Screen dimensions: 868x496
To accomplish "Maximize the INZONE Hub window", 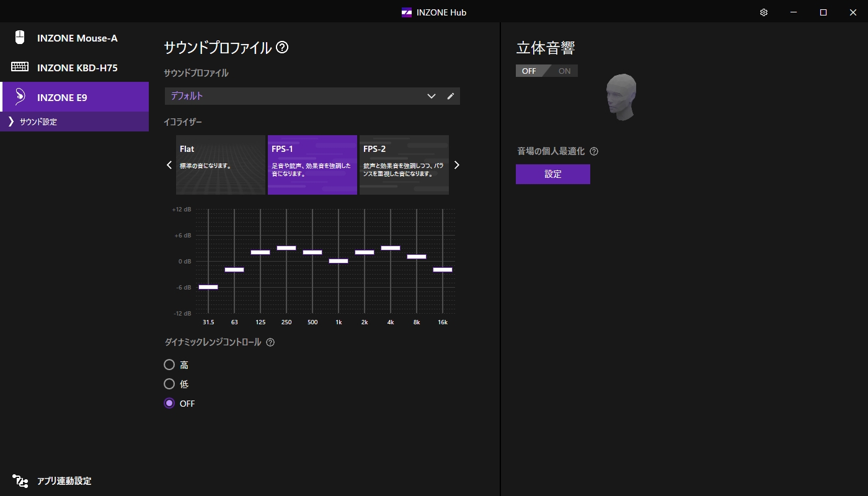I will click(x=823, y=12).
